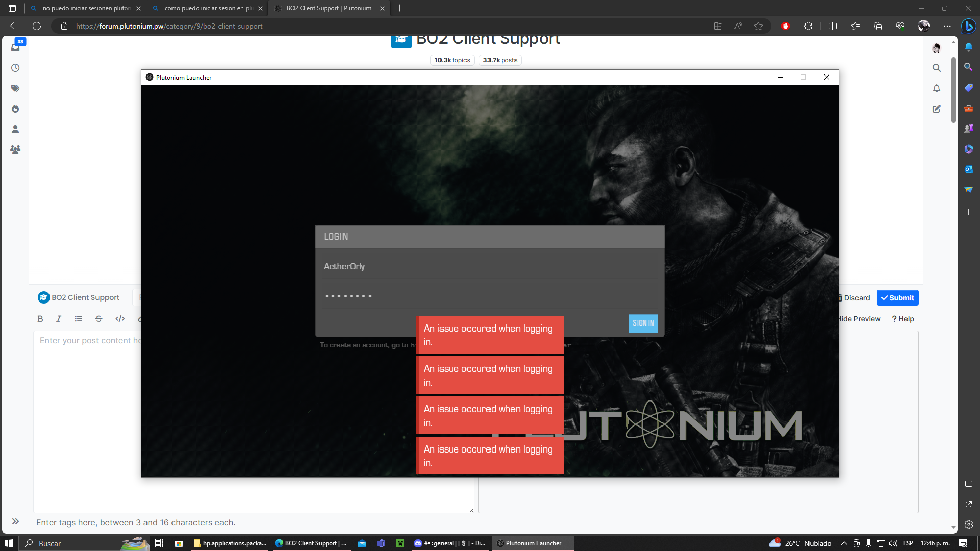Add page to favorites star

758,26
